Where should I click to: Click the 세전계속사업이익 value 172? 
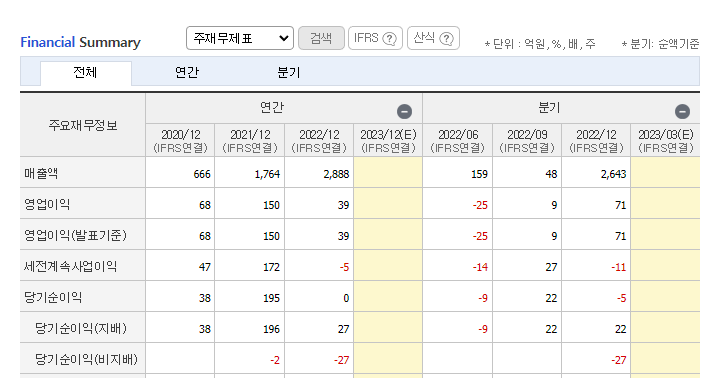coord(271,267)
